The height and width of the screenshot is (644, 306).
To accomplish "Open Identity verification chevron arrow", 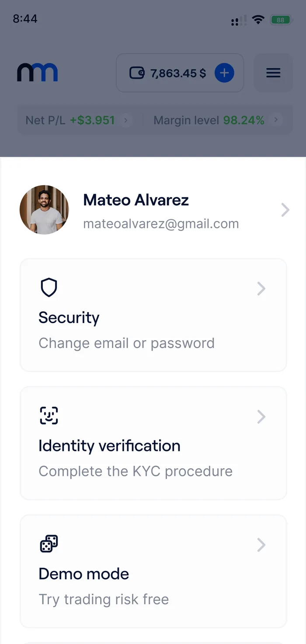I will coord(261,417).
